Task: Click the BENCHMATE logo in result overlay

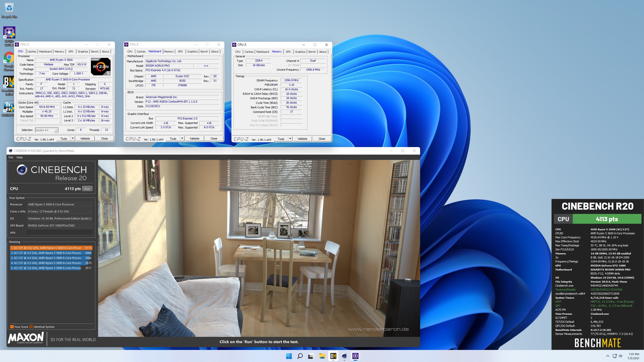Action: coord(598,343)
